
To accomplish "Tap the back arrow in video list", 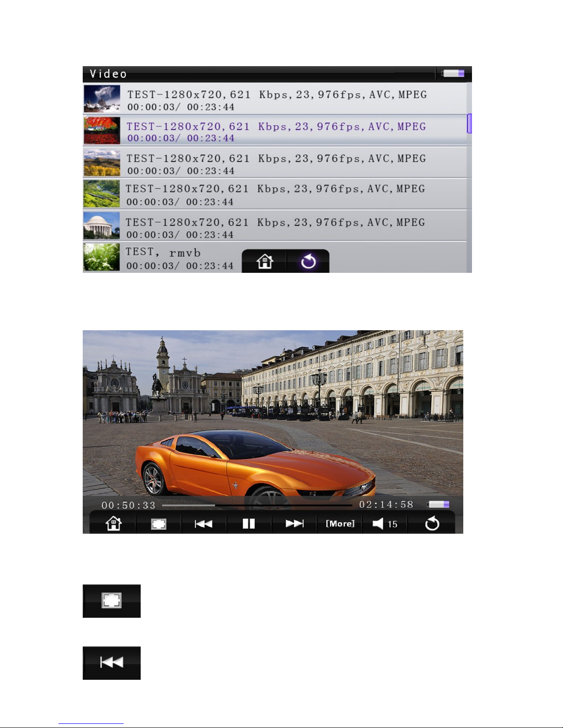I will [308, 261].
